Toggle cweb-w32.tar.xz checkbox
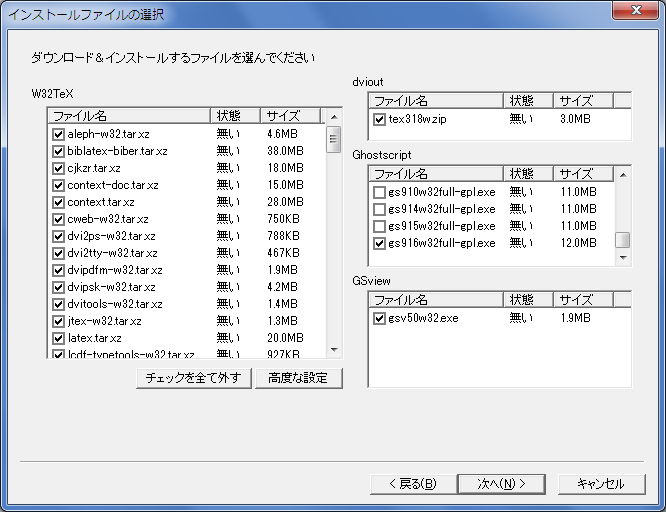 point(58,219)
